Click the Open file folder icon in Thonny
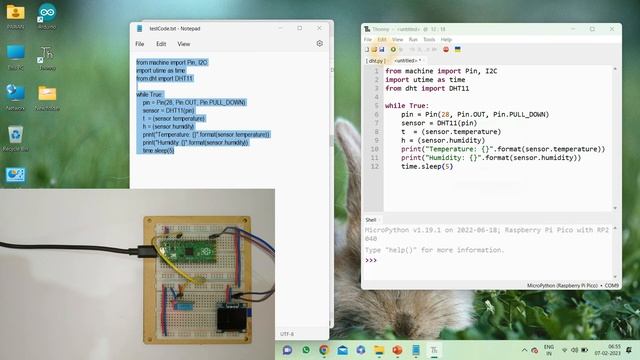Screen dimensions: 640x360 (374, 49)
